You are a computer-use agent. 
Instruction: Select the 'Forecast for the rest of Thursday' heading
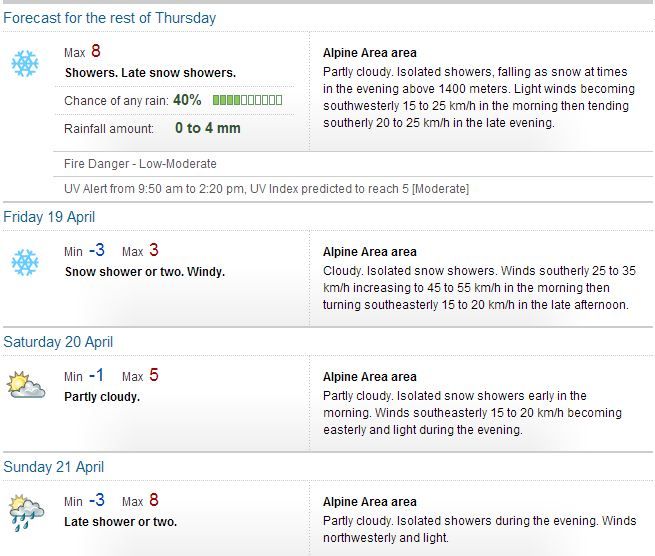point(109,18)
